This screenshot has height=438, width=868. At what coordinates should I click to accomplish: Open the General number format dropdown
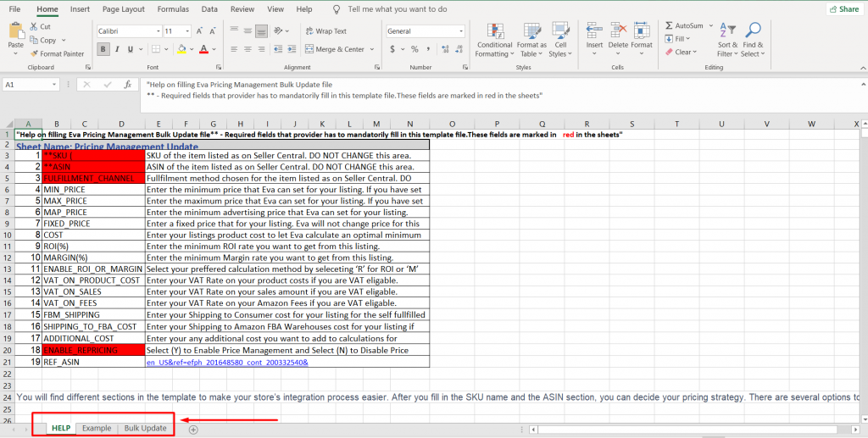(461, 31)
